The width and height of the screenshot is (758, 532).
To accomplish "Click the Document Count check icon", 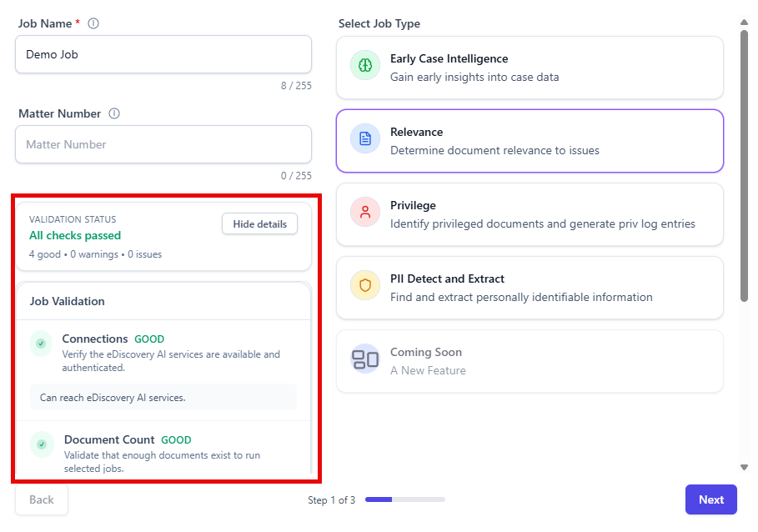I will (42, 444).
